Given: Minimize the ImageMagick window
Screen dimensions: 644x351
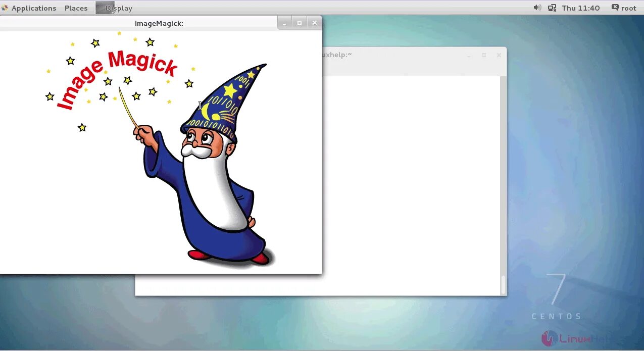Looking at the screenshot, I should (285, 23).
